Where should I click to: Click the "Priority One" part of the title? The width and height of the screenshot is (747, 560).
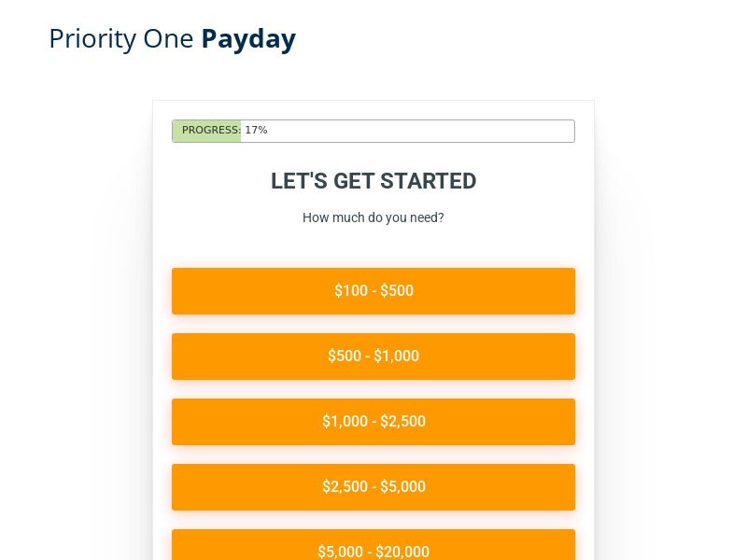[x=122, y=38]
